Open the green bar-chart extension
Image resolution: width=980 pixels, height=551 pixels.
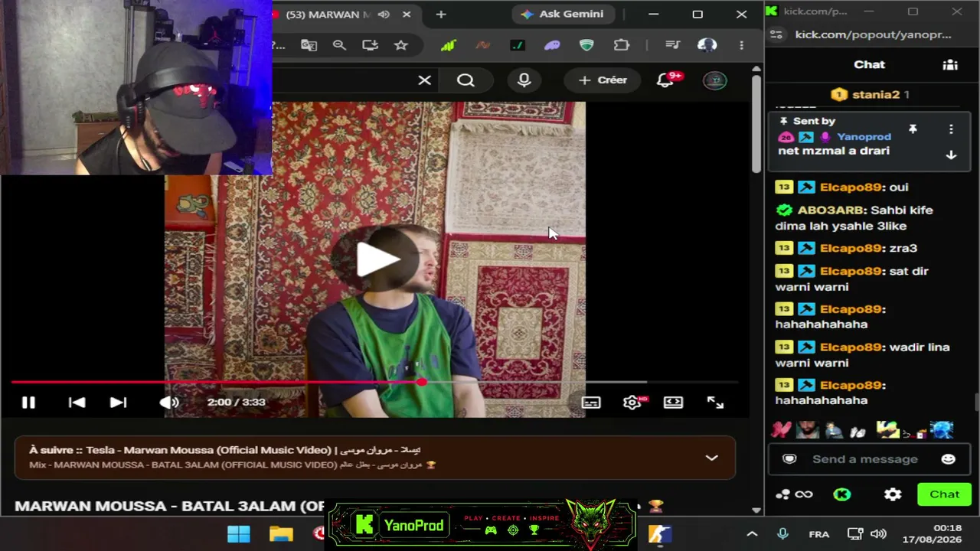pos(449,45)
